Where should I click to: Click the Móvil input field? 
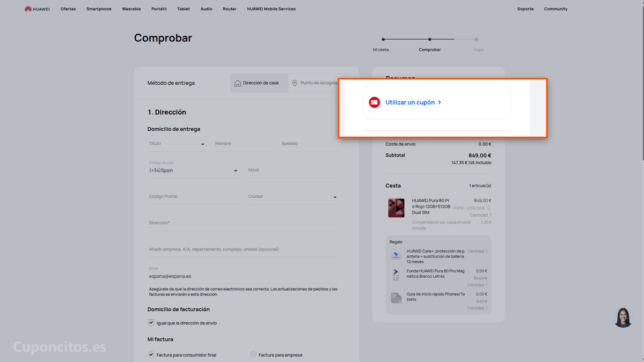pyautogui.click(x=292, y=170)
